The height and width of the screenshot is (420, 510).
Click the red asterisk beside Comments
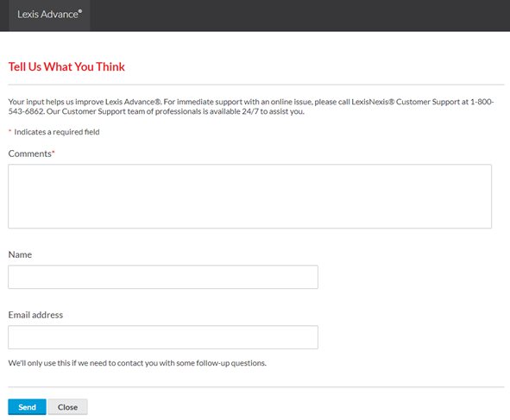(x=54, y=152)
